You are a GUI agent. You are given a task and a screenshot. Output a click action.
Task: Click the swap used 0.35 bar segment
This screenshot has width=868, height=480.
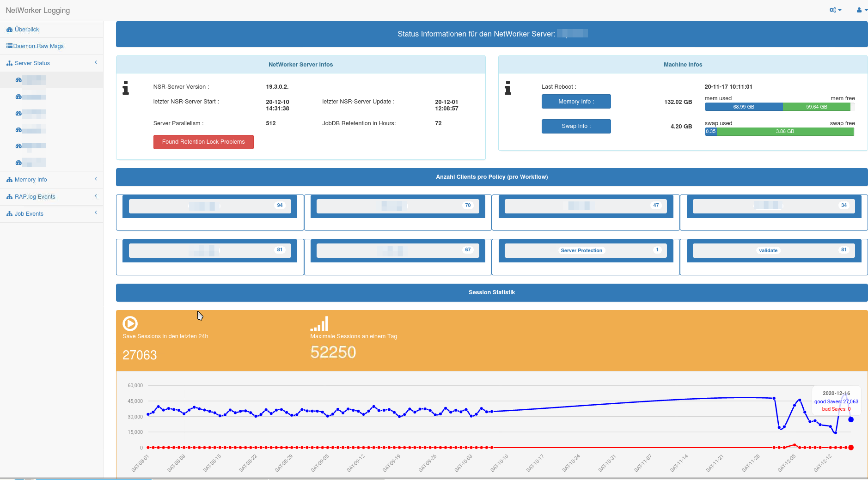click(711, 132)
